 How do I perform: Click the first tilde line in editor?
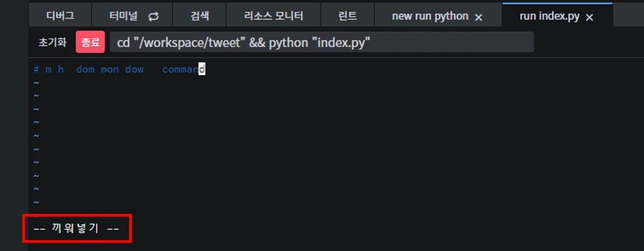pos(36,83)
